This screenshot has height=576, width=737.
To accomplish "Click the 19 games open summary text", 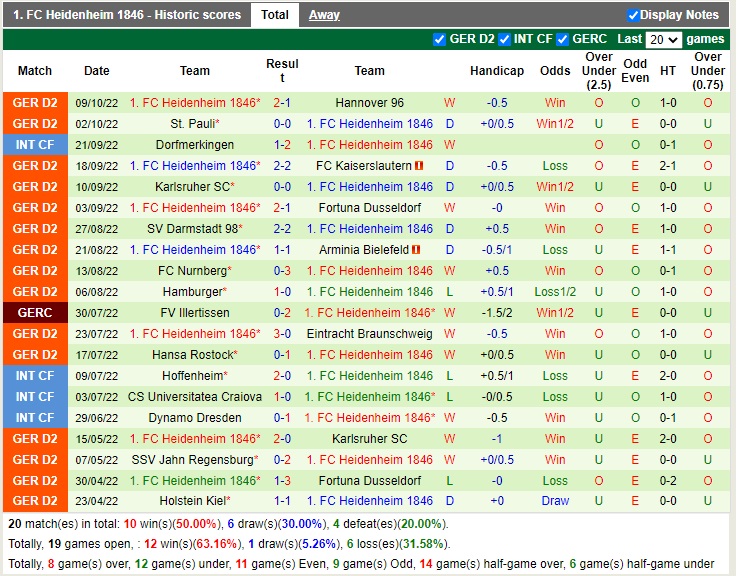I will click(90, 544).
